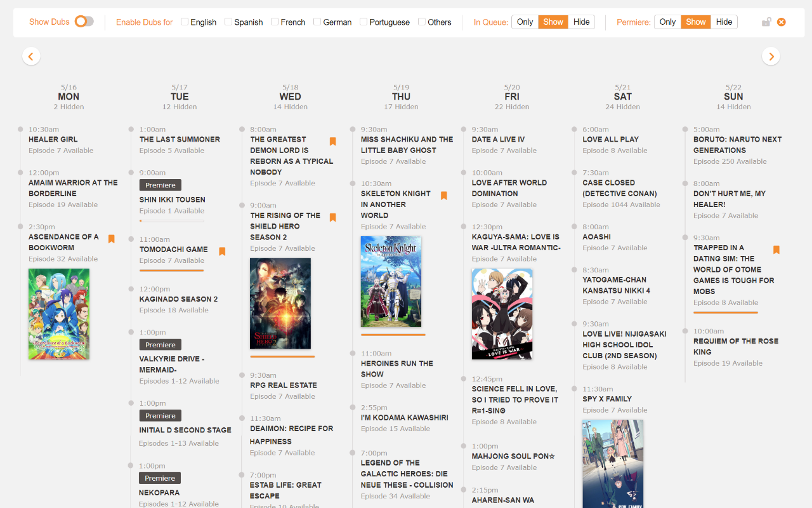
Task: Open Shin Ikki Tousen title
Action: 173,199
